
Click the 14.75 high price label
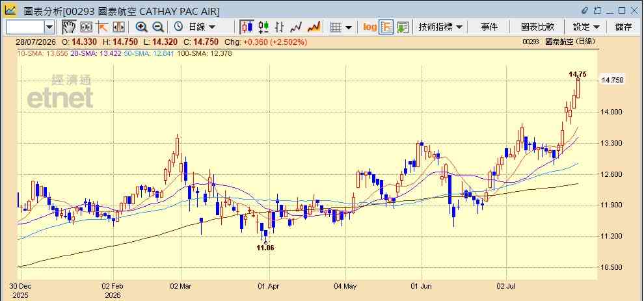[x=577, y=74]
